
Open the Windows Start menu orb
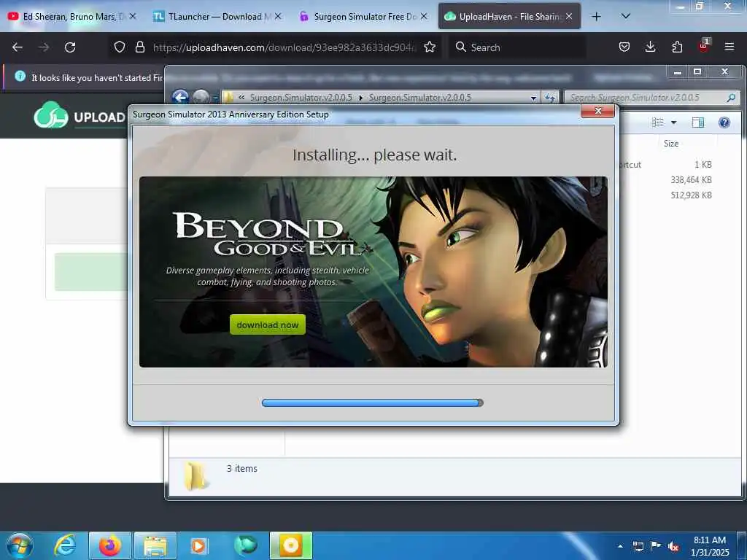pos(20,545)
